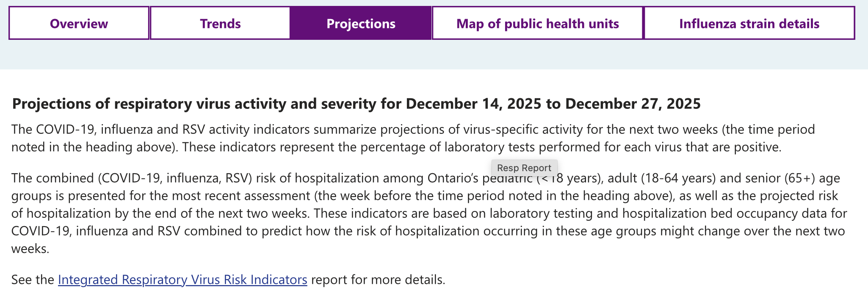Image resolution: width=868 pixels, height=294 pixels.
Task: Open Integrated Respiratory Virus Risk Indicators link
Action: [x=182, y=280]
